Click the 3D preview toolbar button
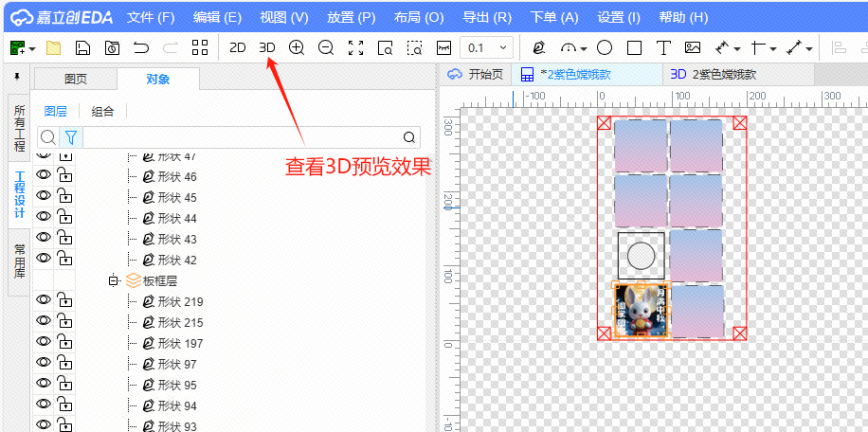Image resolution: width=868 pixels, height=432 pixels. (267, 47)
